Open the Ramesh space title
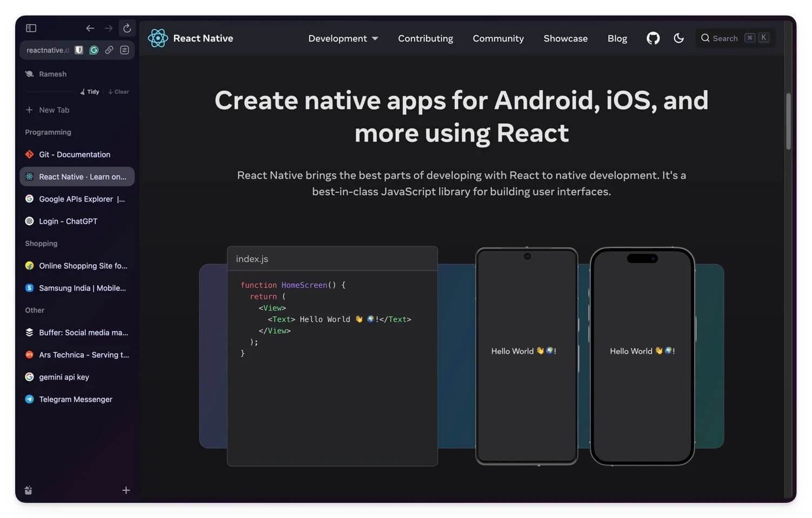The width and height of the screenshot is (812, 518). [x=52, y=74]
